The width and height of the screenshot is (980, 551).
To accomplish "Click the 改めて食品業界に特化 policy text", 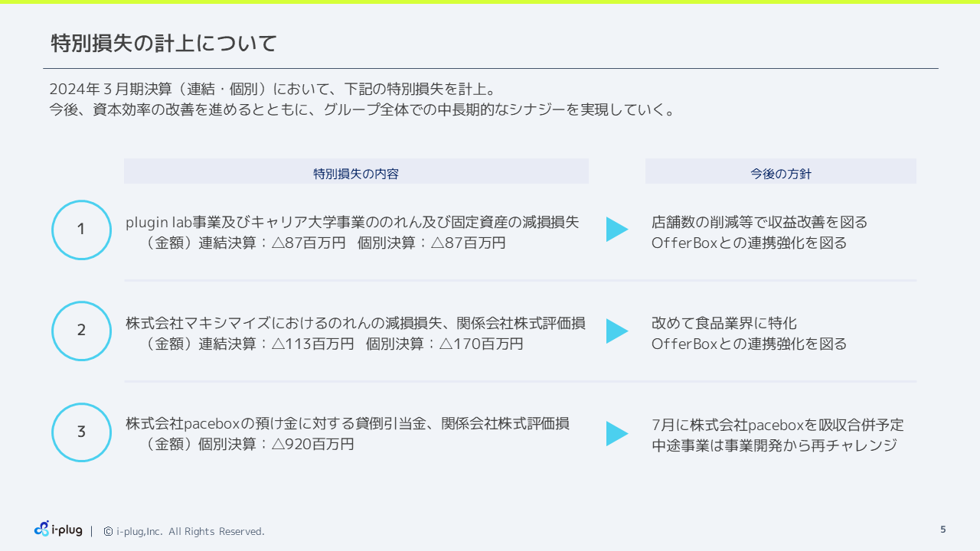I will coord(724,323).
